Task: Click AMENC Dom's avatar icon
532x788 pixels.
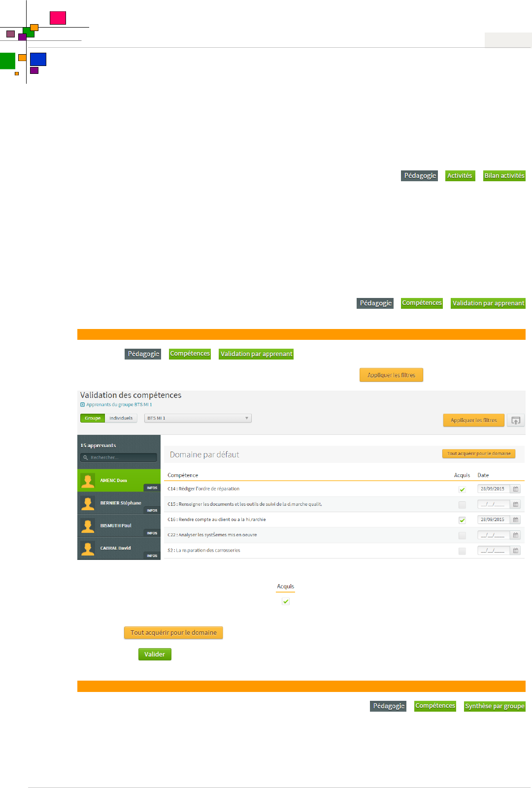Action: click(x=88, y=481)
